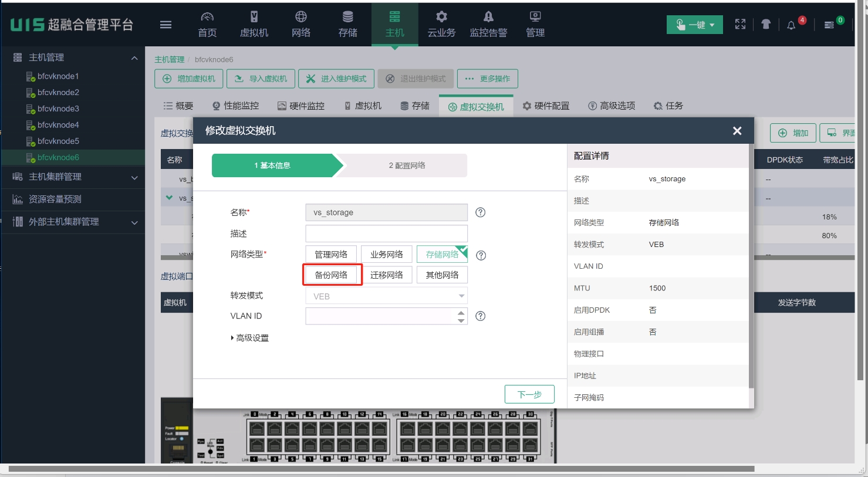
Task: Select host bfcvknode4 in sidebar tree
Action: pos(58,125)
